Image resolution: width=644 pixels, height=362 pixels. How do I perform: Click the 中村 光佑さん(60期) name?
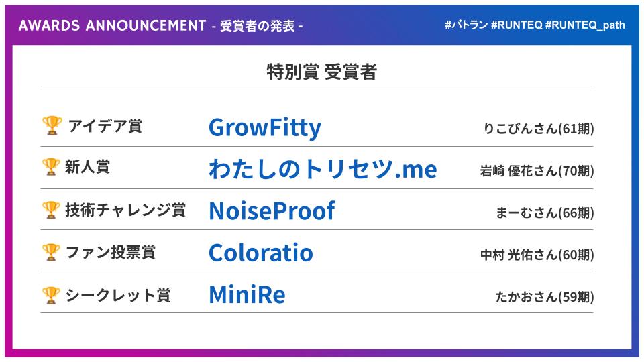(537, 255)
